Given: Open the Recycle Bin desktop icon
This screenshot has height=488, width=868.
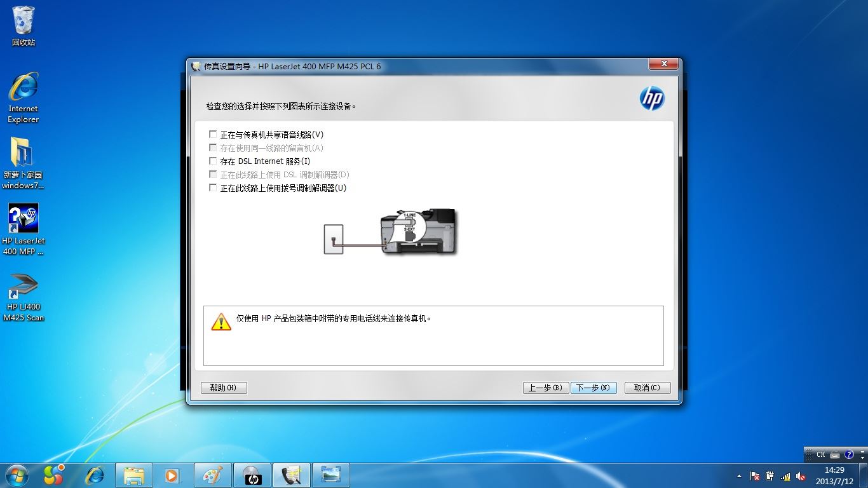Looking at the screenshot, I should 24,27.
